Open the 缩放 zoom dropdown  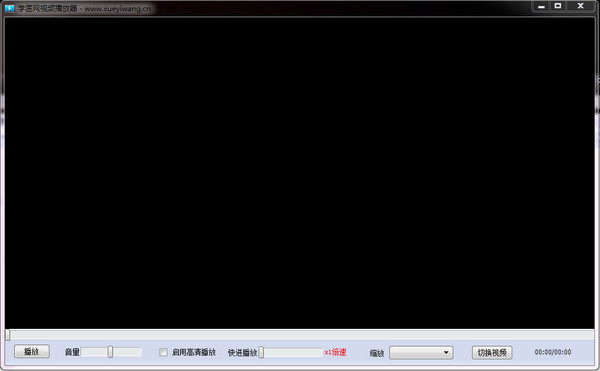click(421, 353)
